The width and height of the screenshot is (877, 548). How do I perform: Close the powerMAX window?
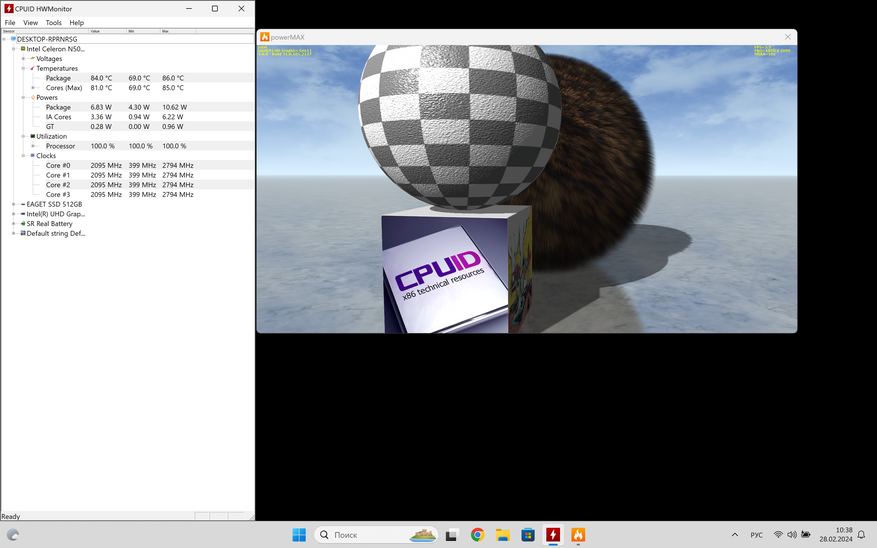click(x=788, y=37)
